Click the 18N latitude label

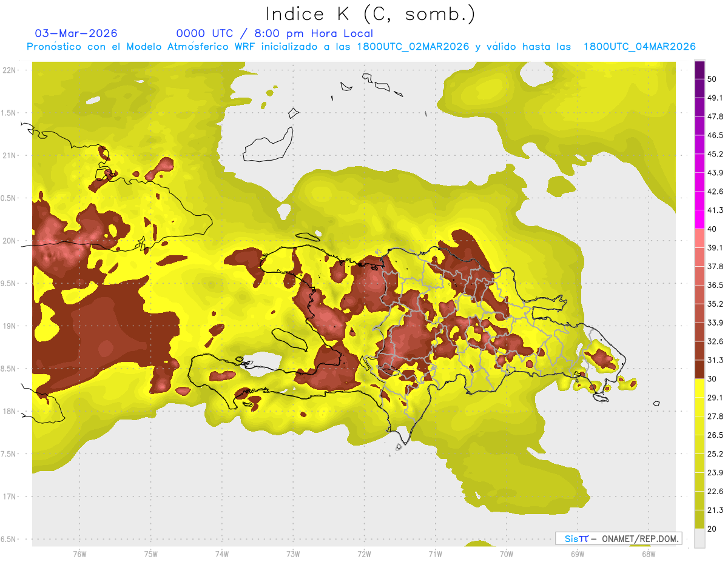pos(10,411)
